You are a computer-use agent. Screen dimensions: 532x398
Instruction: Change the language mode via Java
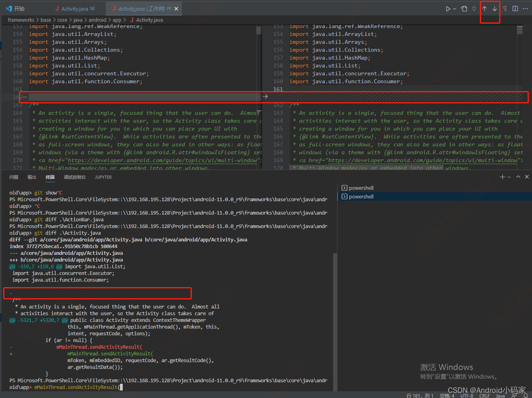pos(500,396)
